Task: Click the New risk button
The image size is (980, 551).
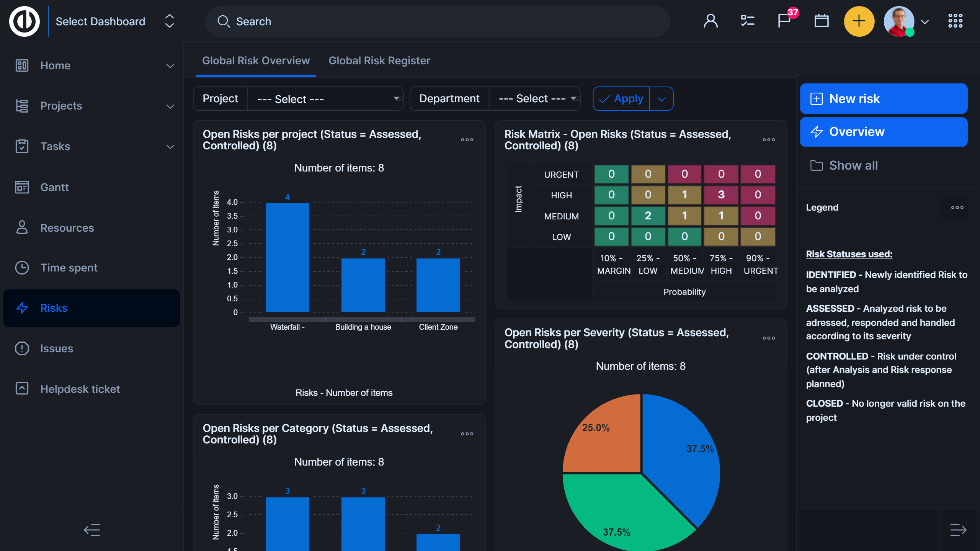Action: tap(883, 99)
